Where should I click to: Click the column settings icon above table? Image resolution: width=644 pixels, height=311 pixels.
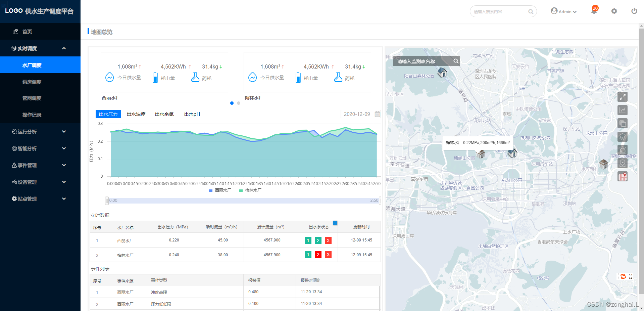(x=335, y=223)
